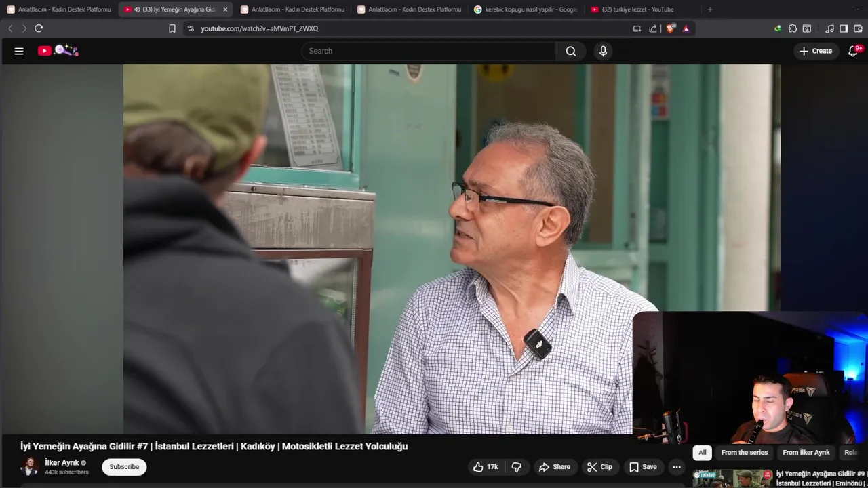View site information icon in address bar
Viewport: 868px width, 488px height.
pyautogui.click(x=191, y=28)
